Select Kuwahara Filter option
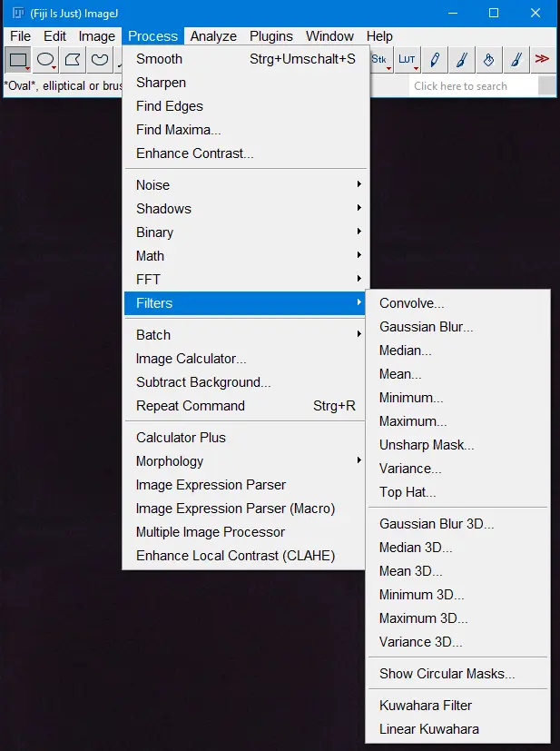 (426, 705)
